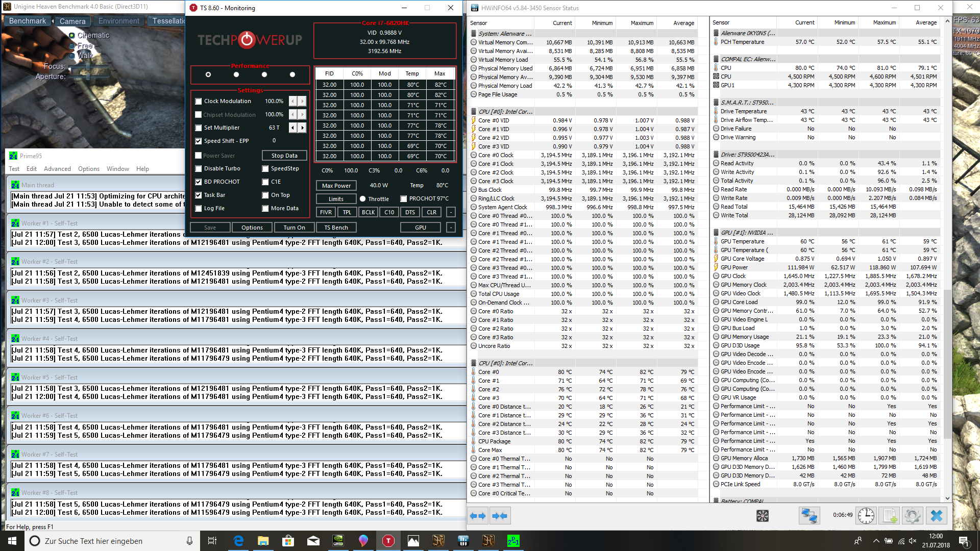This screenshot has height=551, width=980.
Task: Decrease Clock Modulation with left arrow
Action: (x=292, y=102)
